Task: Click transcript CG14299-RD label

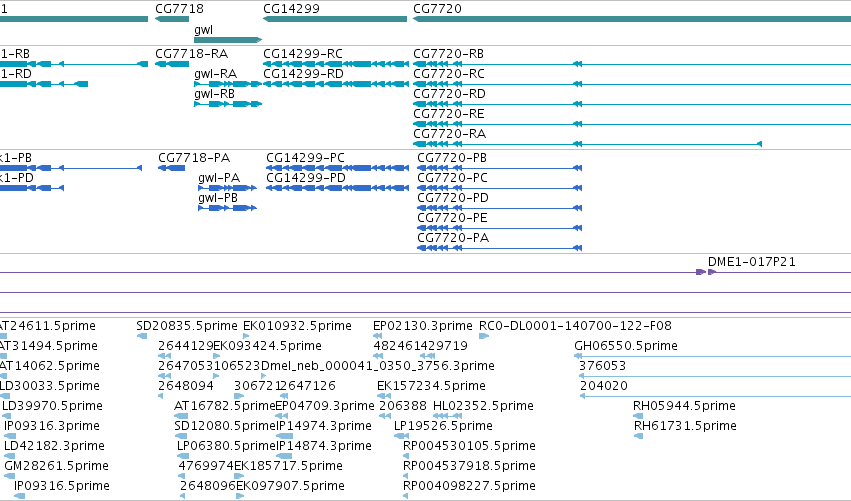Action: tap(303, 74)
